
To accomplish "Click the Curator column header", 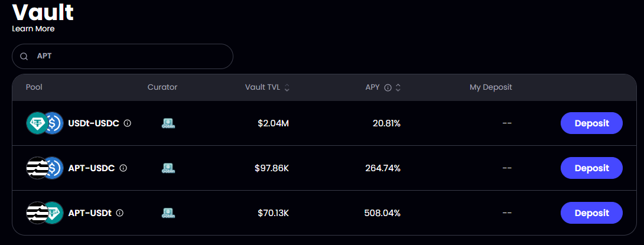I will click(x=162, y=87).
